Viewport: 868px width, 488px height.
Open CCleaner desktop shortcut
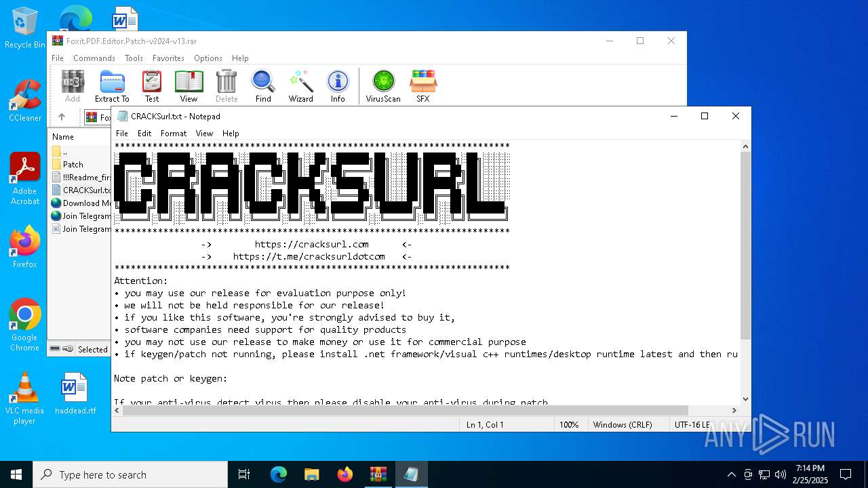pos(25,100)
